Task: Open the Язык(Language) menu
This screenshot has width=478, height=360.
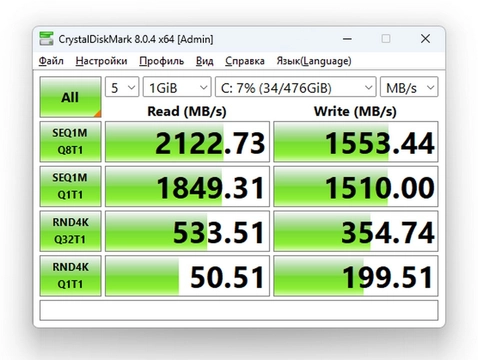Action: coord(314,61)
